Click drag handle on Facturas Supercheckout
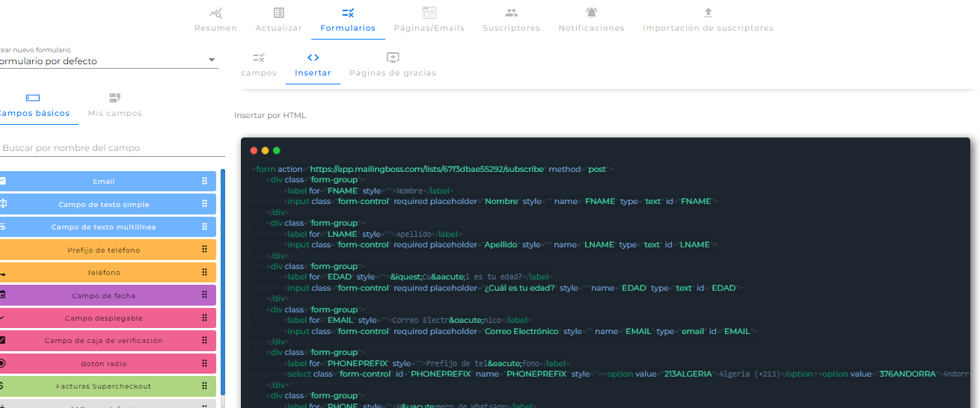 [x=204, y=386]
